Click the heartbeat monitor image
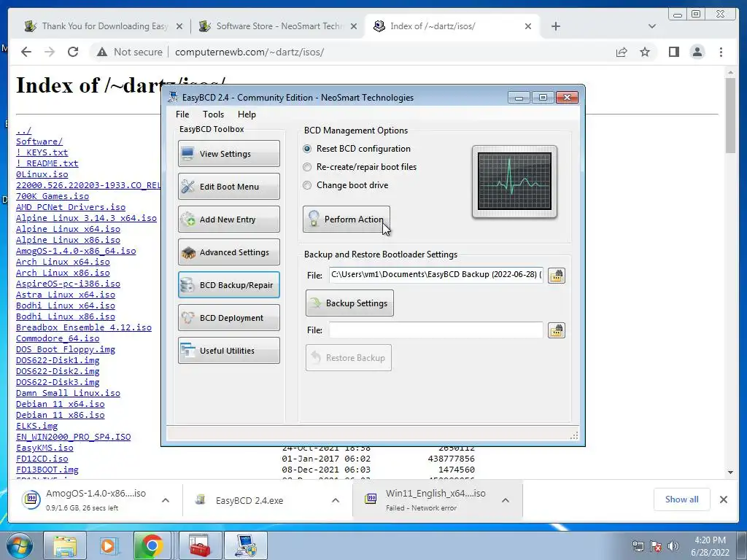The width and height of the screenshot is (747, 560). (514, 182)
